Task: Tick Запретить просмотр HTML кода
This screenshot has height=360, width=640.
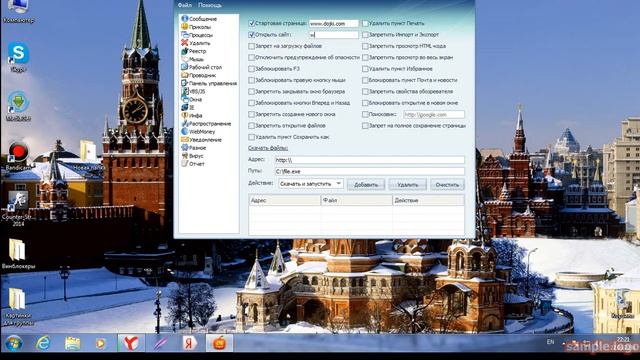Action: click(x=365, y=46)
